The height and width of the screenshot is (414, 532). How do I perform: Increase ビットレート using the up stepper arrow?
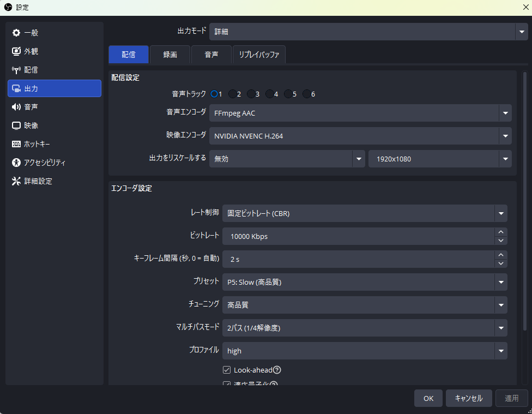[x=500, y=233]
